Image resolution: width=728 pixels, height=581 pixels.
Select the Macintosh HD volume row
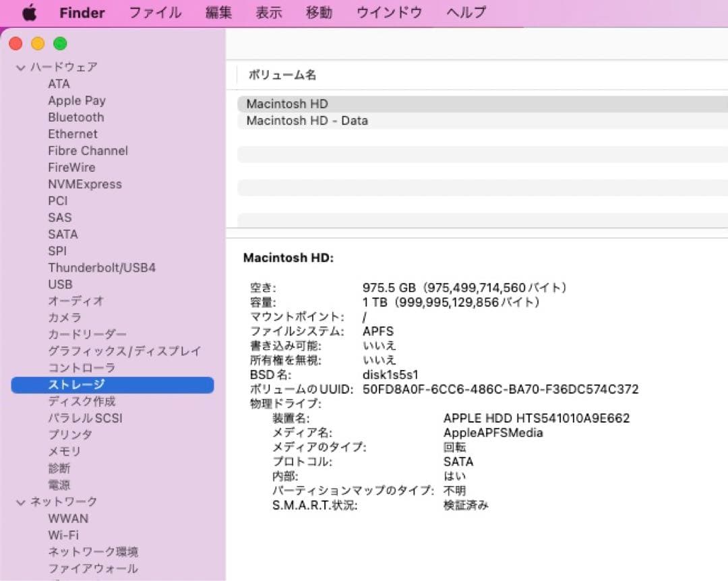286,103
